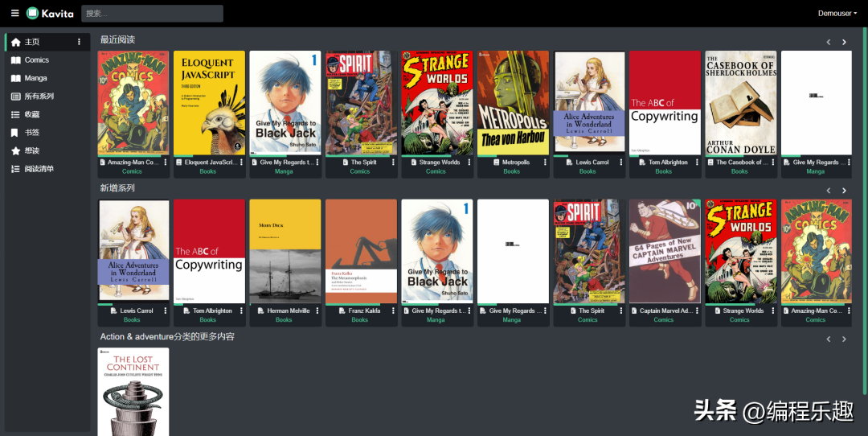Screen dimensions: 868x436
Task: Open the three-dot menu on Metropolis card
Action: tap(545, 162)
